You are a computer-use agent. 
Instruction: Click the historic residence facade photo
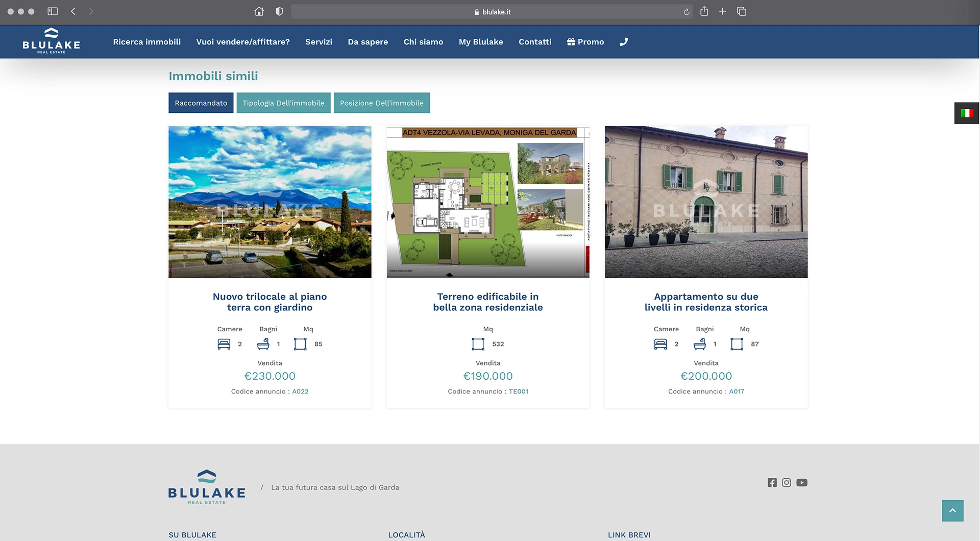706,202
